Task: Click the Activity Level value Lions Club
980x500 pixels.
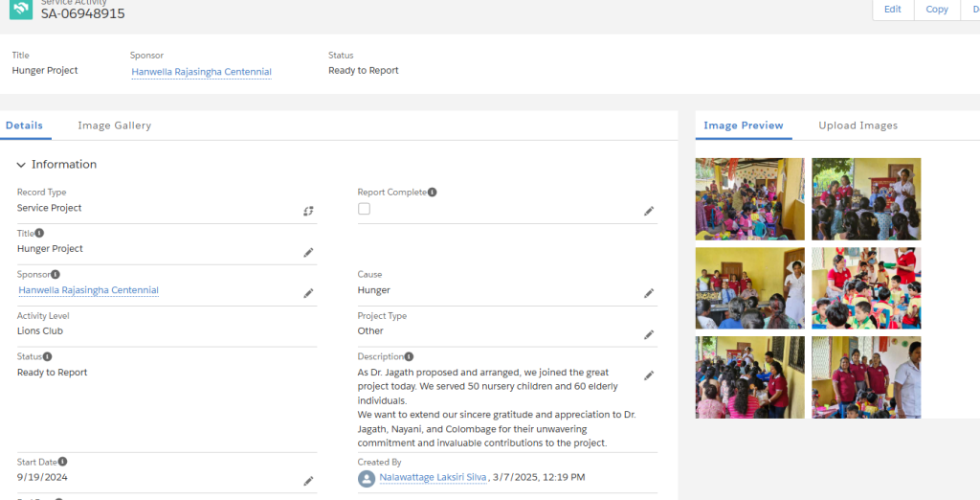Action: 40,331
